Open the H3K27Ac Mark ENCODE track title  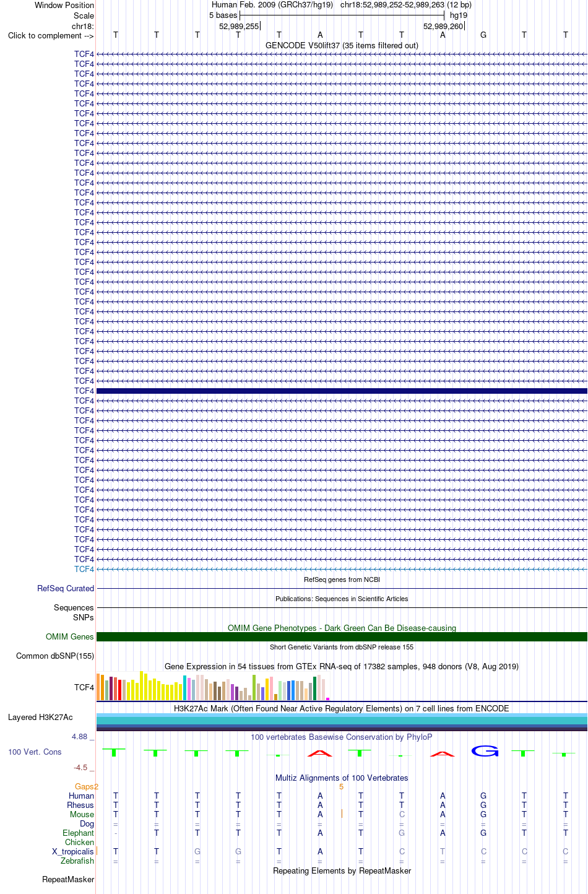pos(342,708)
